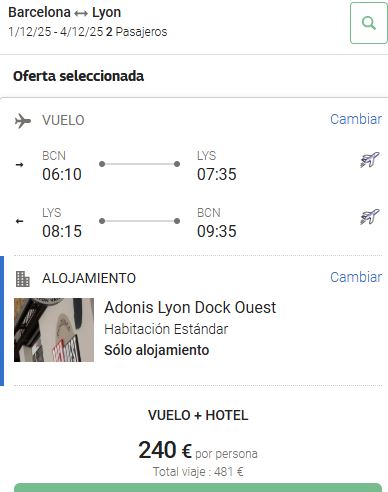The width and height of the screenshot is (388, 492).
Task: Click Cambiar link for the flight
Action: (356, 119)
